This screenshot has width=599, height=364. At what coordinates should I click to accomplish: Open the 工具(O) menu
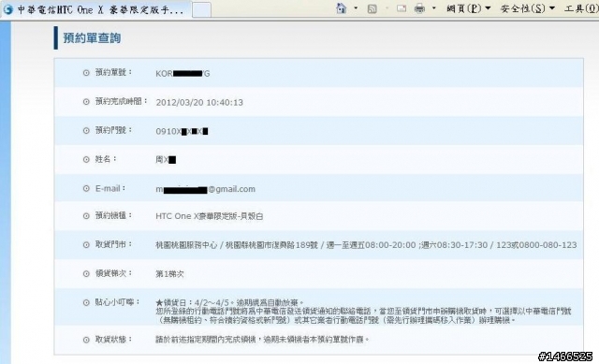click(581, 8)
